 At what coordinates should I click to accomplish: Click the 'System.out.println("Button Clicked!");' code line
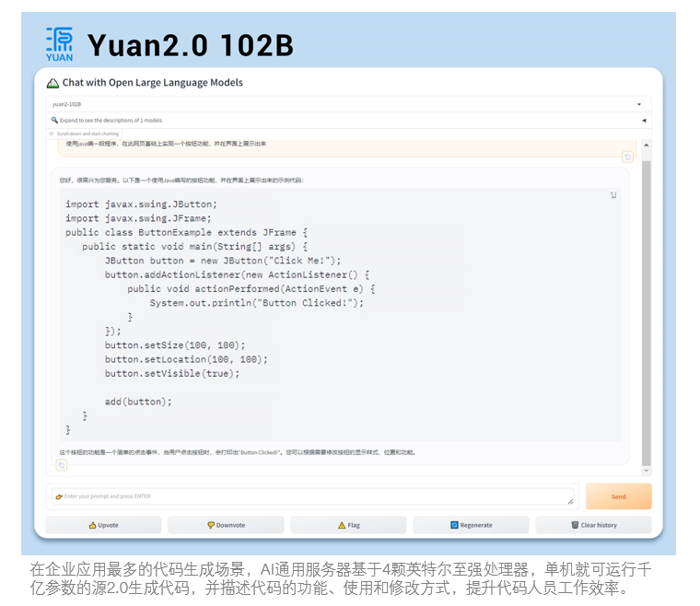click(x=257, y=303)
